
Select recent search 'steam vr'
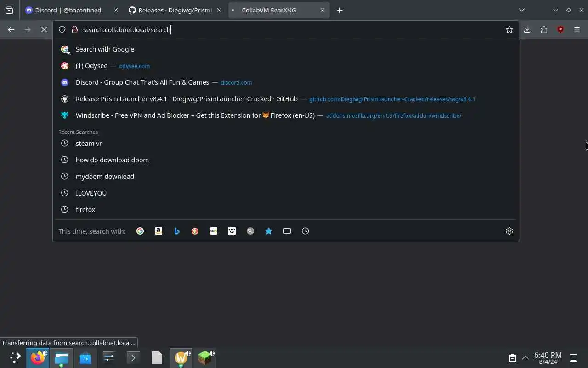[286, 144]
